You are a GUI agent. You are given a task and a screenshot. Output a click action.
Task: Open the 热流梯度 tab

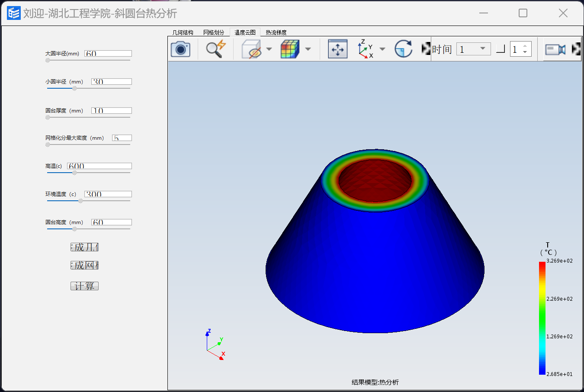(x=276, y=32)
